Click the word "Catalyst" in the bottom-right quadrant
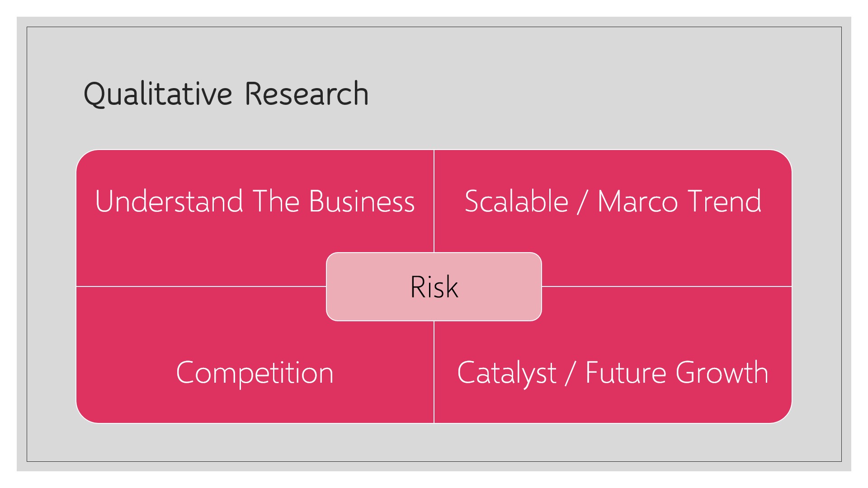868x488 pixels. pyautogui.click(x=506, y=373)
